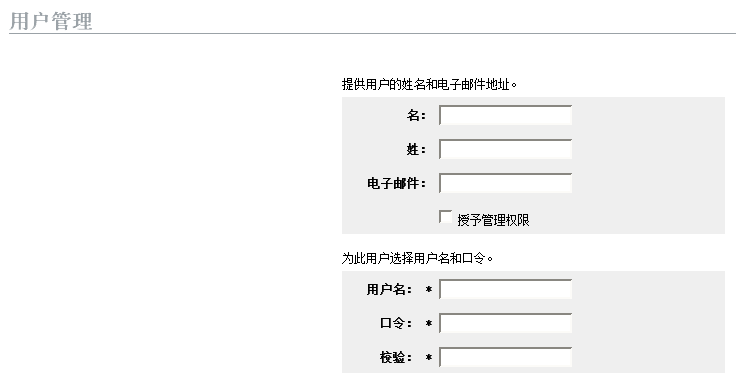Screen dimensions: 736x380
Task: Click the required asterisk beside 检验
Action: tap(429, 358)
